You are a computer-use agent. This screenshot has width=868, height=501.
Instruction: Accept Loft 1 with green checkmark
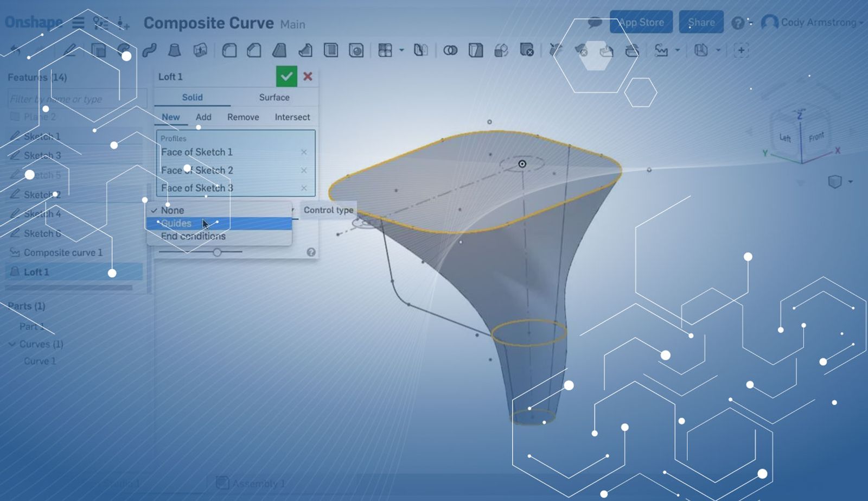tap(286, 77)
